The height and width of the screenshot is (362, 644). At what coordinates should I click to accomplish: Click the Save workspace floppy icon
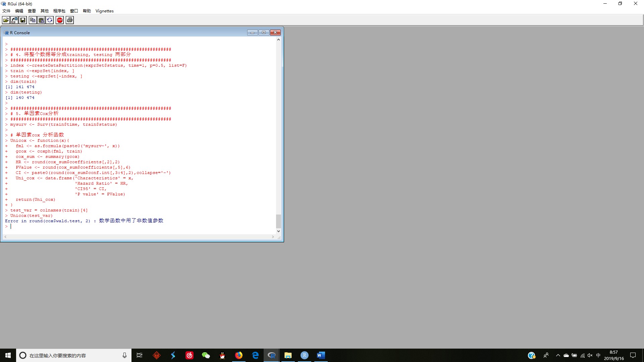pyautogui.click(x=23, y=20)
